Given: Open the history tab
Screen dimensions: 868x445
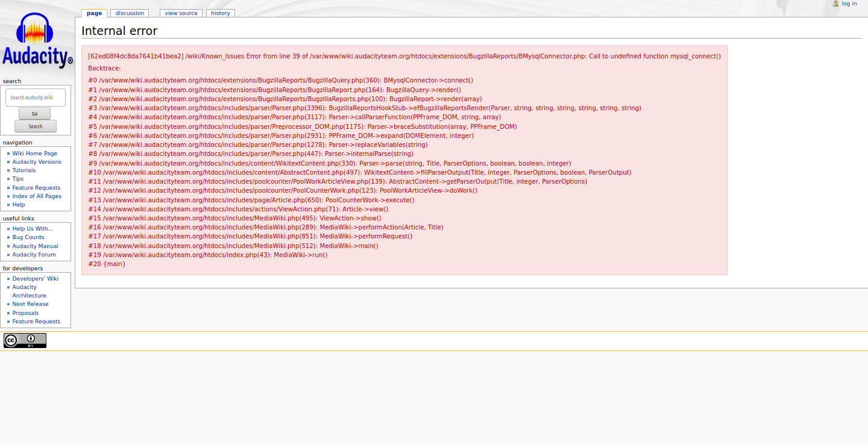Looking at the screenshot, I should pyautogui.click(x=221, y=13).
